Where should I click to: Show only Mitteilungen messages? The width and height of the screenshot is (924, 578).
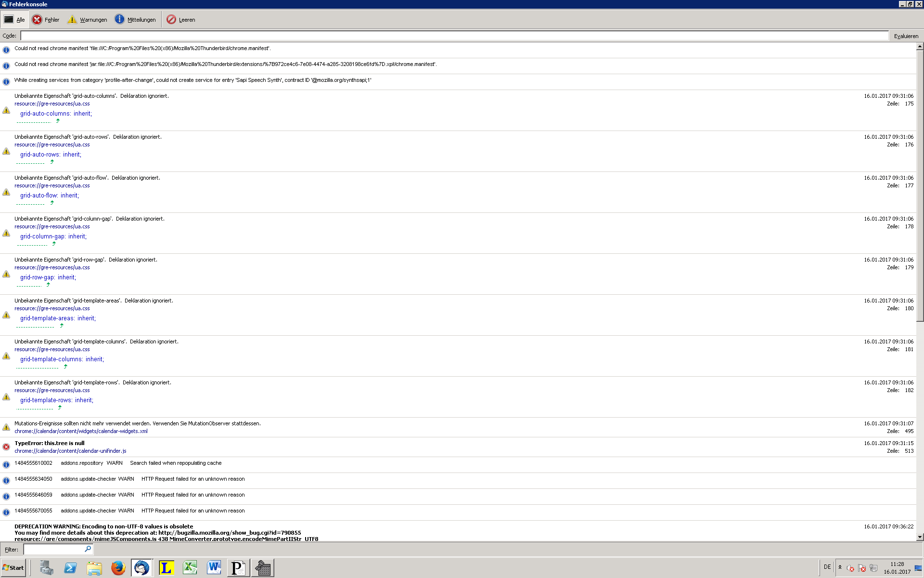[x=135, y=20]
